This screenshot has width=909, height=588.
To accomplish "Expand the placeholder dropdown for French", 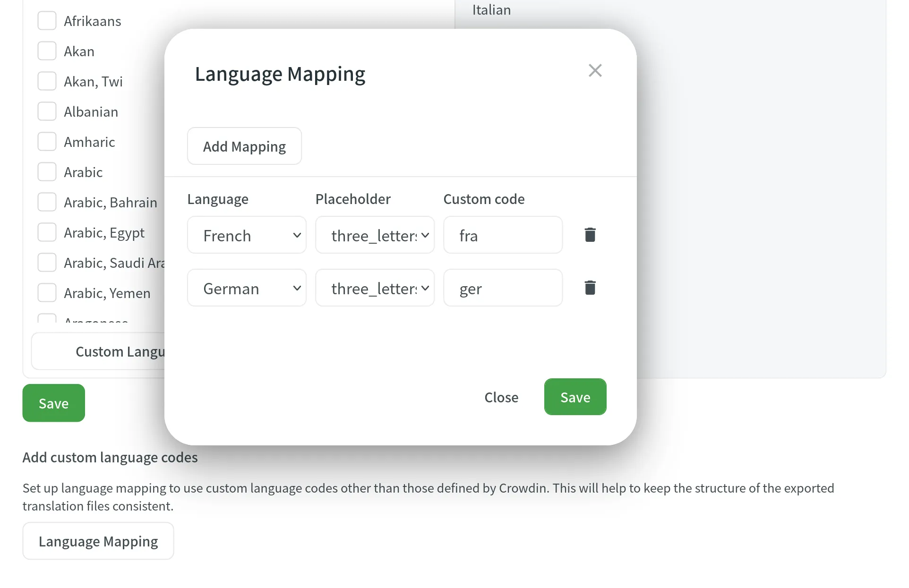I will (374, 235).
